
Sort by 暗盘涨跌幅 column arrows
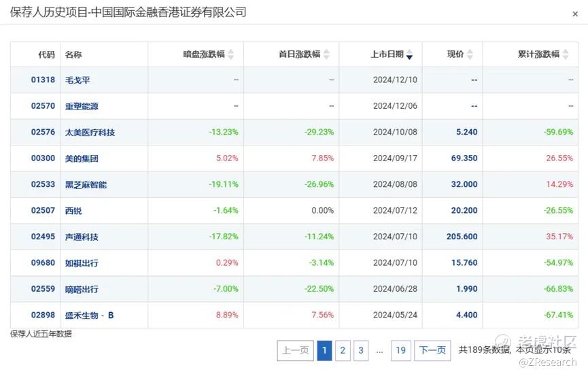click(x=230, y=54)
